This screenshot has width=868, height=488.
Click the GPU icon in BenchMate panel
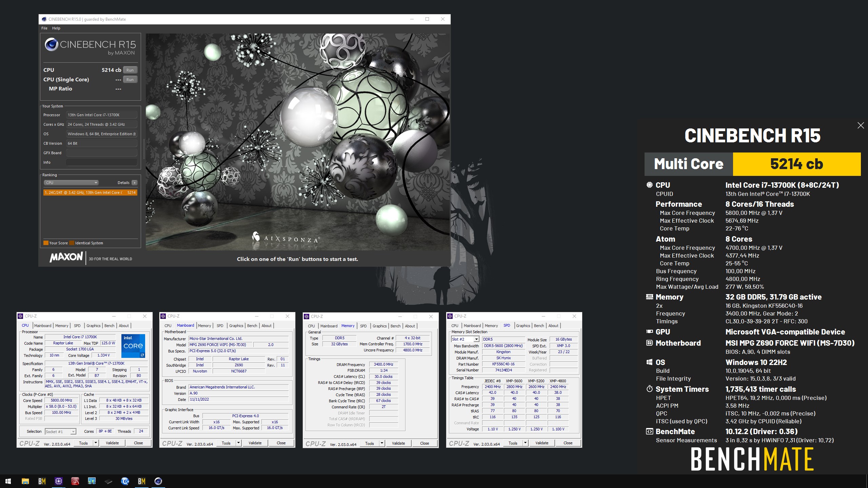click(x=649, y=332)
